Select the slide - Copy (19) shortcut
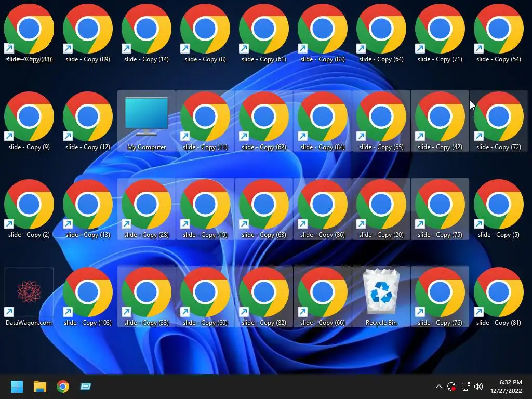Screen dimensions: 532x399 pyautogui.click(x=205, y=209)
